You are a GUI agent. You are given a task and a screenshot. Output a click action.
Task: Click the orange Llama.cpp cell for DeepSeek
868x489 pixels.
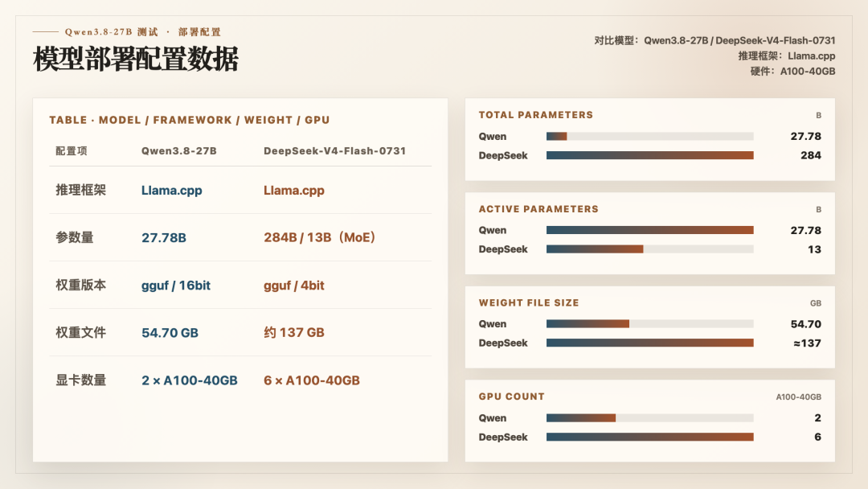(294, 191)
